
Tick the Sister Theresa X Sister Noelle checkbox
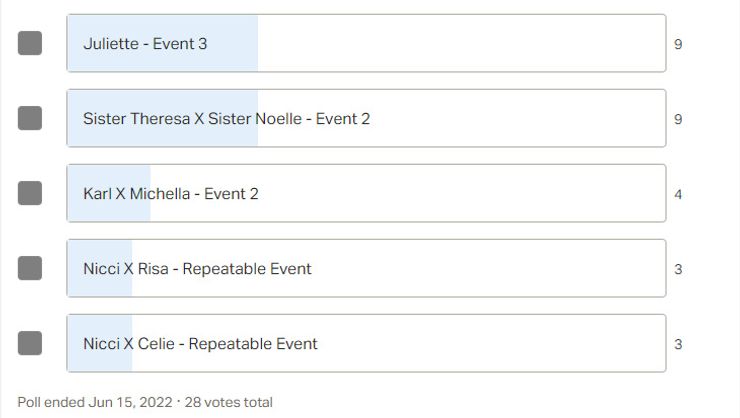pos(30,118)
